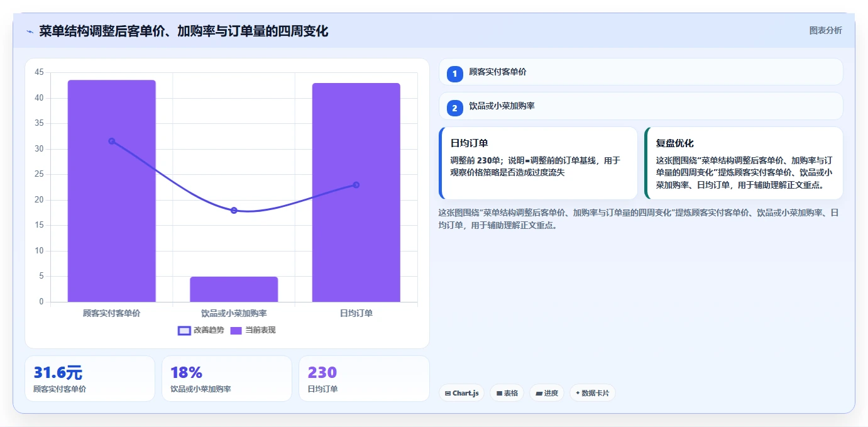Screen dimensions: 868x427
Task: Click the icon in the 表格 tag
Action: (x=499, y=393)
